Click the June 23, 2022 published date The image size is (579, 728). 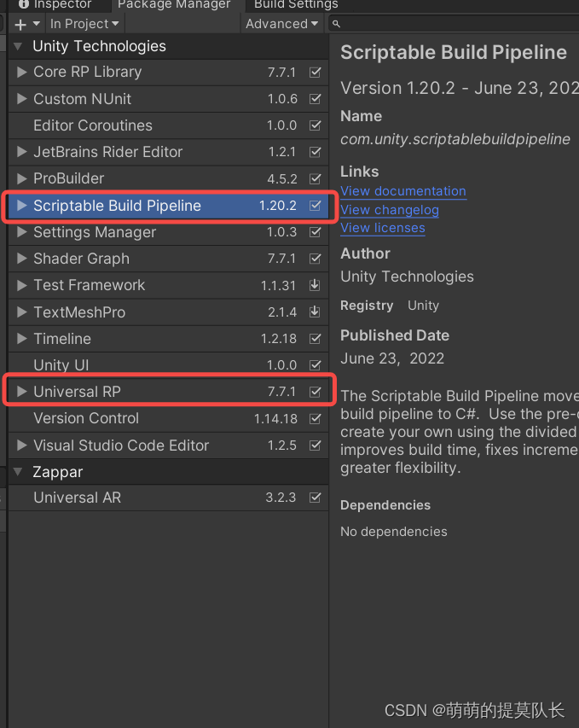pos(392,358)
